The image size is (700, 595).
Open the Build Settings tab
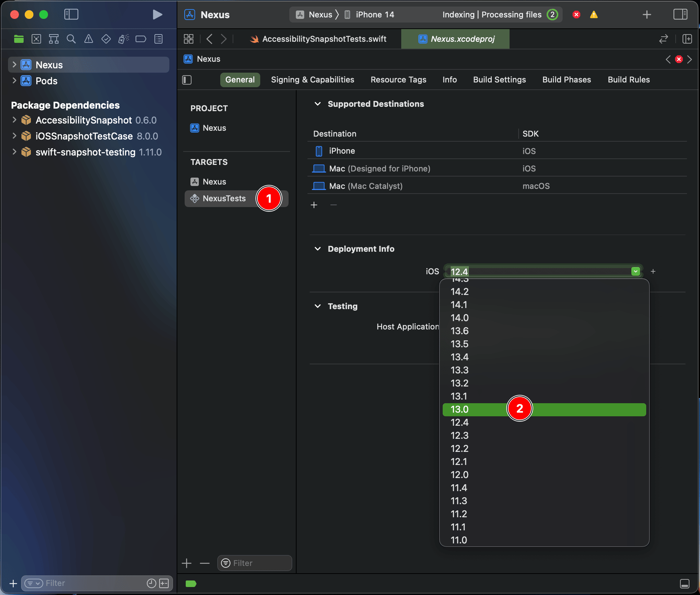499,80
